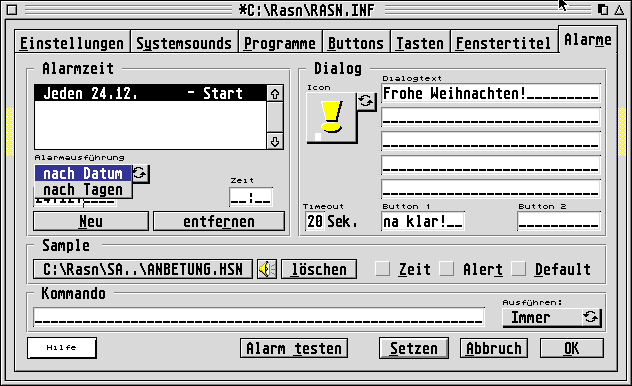This screenshot has width=632, height=386.
Task: Click the alarm list scrollbar track
Action: (275, 118)
